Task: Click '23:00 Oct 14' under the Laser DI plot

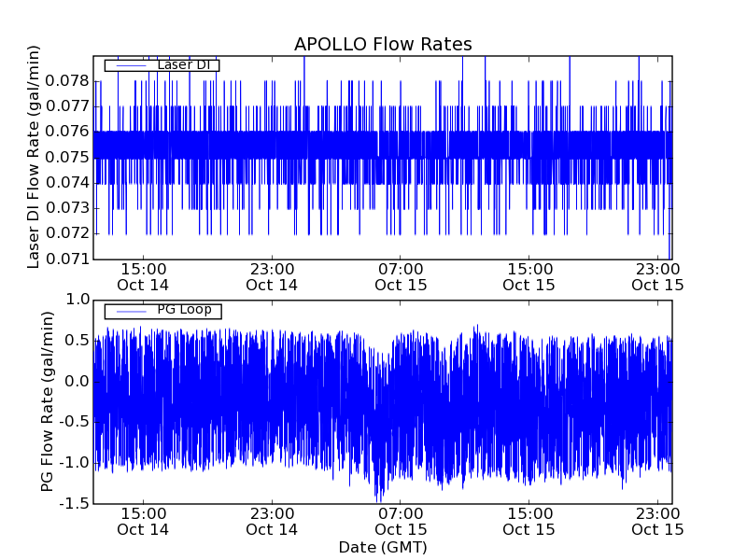Action: 272,277
